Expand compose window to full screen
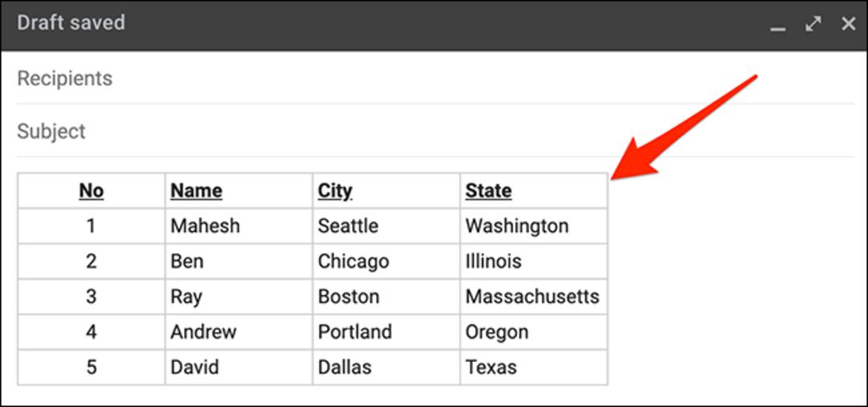 point(813,24)
